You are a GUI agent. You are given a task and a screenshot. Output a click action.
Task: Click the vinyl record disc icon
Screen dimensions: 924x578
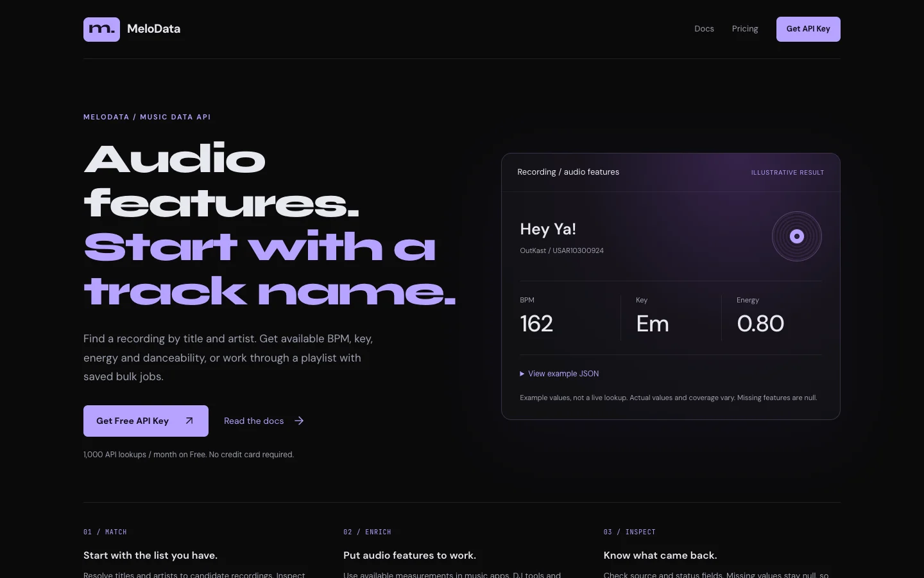[x=797, y=236]
